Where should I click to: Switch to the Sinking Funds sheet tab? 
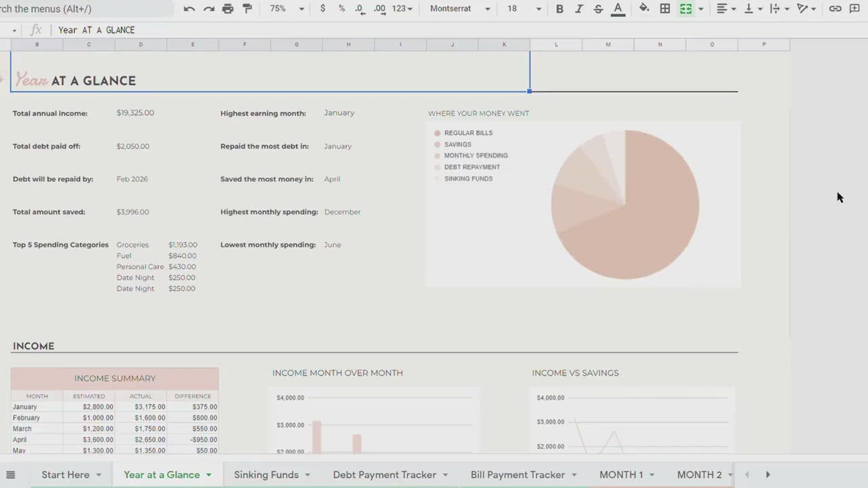pyautogui.click(x=266, y=474)
